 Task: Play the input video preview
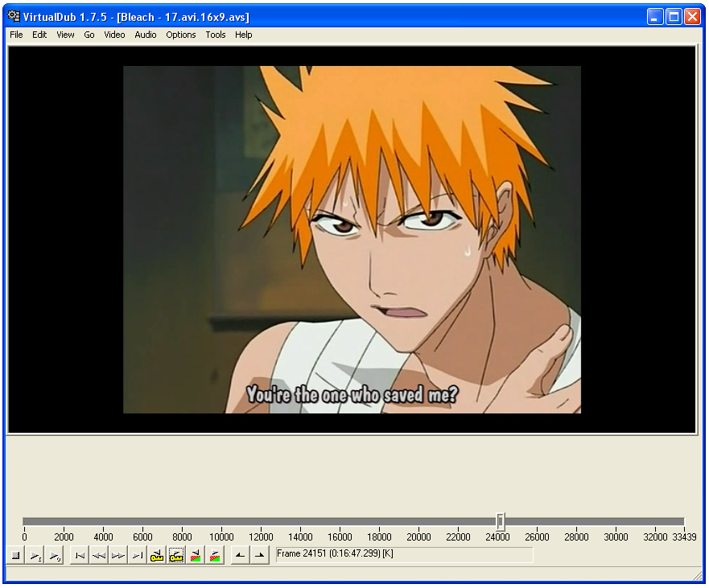coord(35,556)
